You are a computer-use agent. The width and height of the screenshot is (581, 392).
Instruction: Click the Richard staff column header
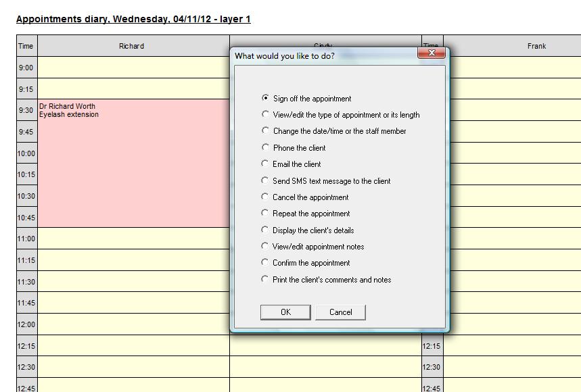tap(131, 46)
